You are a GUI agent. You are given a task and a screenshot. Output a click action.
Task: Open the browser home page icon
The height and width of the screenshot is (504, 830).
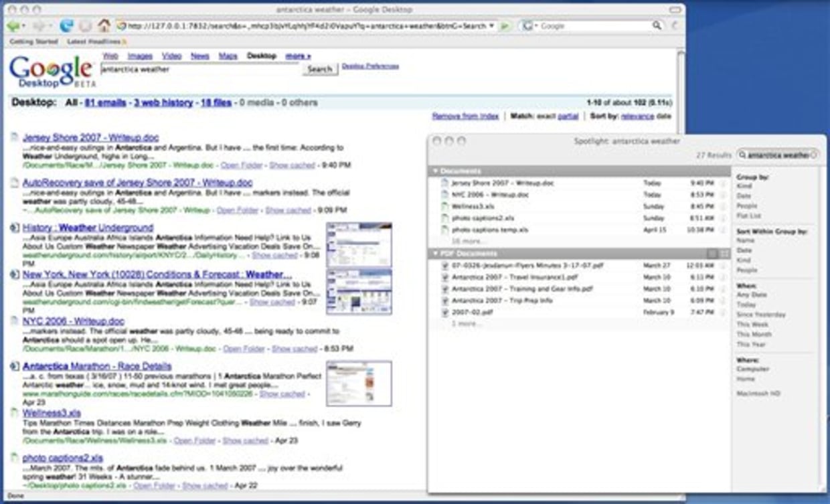coord(104,26)
